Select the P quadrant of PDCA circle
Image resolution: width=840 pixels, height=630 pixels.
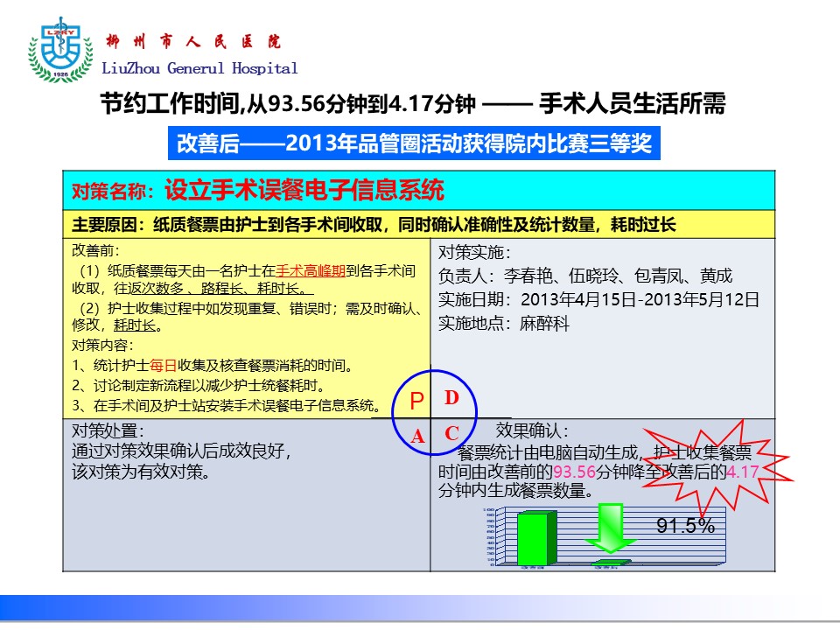(417, 401)
